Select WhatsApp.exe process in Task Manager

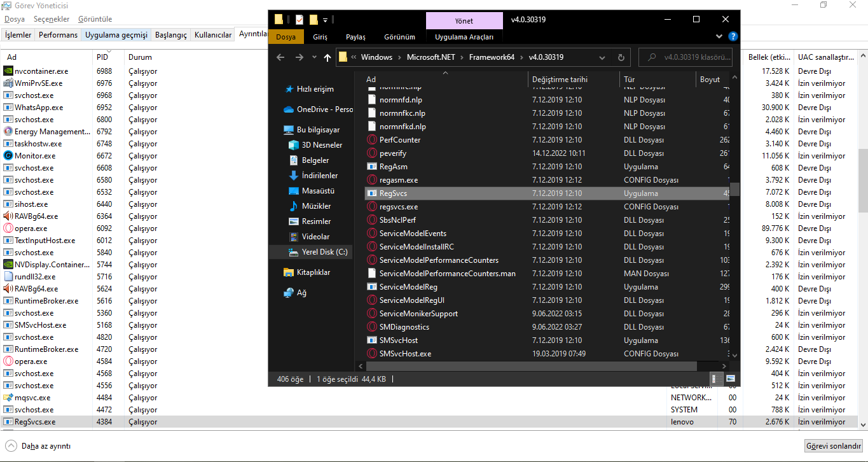pyautogui.click(x=39, y=108)
